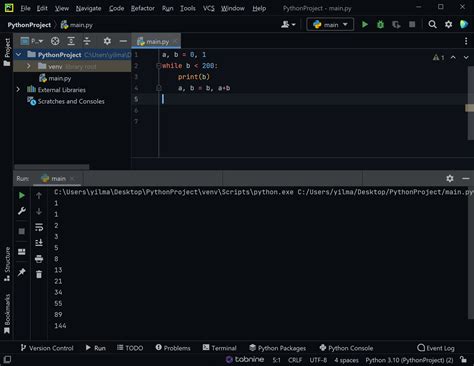
Task: Open the Refactor menu
Action: 143,8
